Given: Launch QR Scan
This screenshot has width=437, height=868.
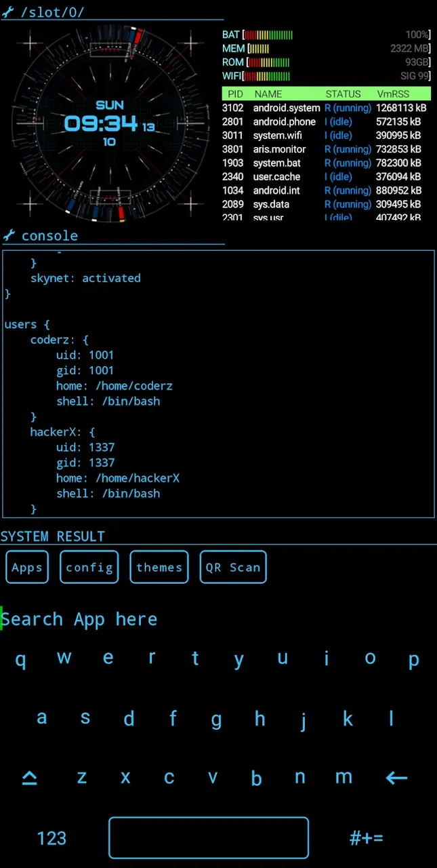Looking at the screenshot, I should click(233, 567).
